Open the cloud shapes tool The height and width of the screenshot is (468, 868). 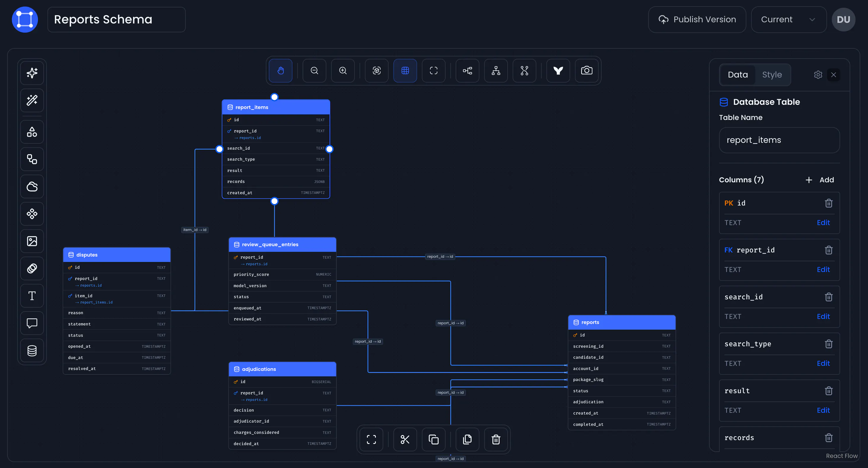[x=32, y=186]
